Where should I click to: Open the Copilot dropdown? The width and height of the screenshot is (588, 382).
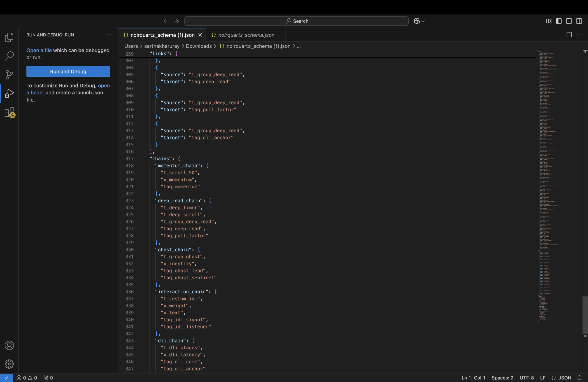419,21
